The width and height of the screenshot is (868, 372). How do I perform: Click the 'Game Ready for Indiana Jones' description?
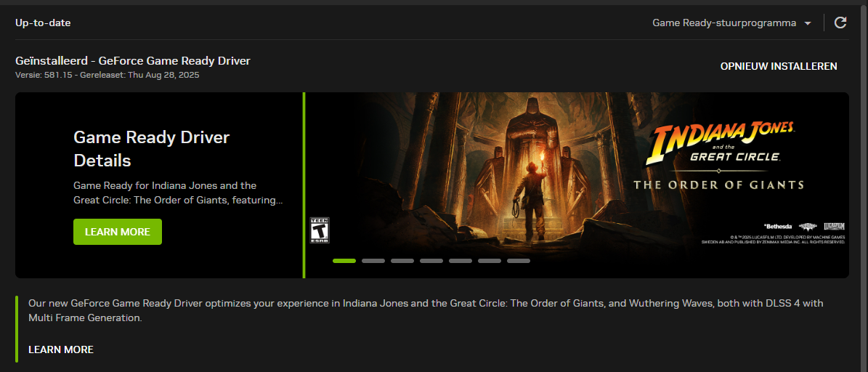pyautogui.click(x=178, y=193)
